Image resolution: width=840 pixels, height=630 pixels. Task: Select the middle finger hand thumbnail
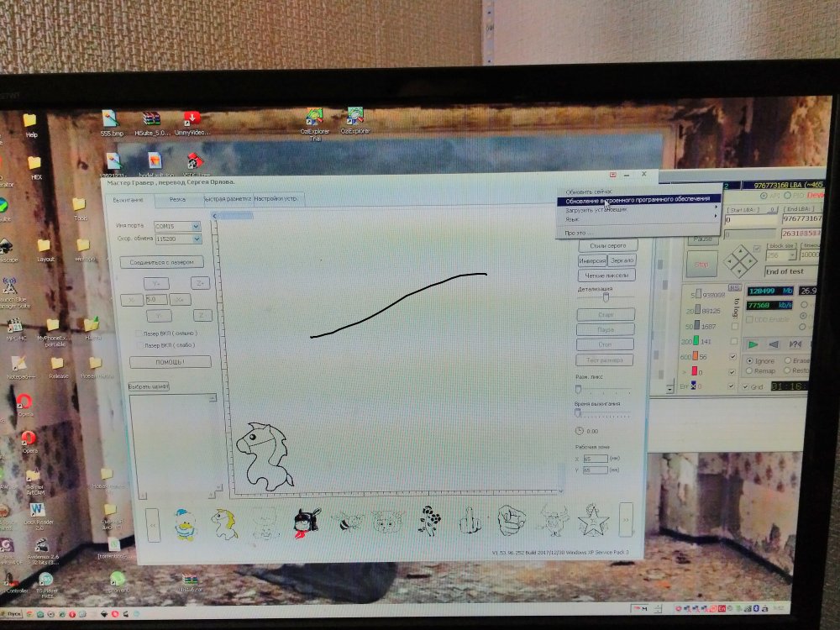pos(470,520)
